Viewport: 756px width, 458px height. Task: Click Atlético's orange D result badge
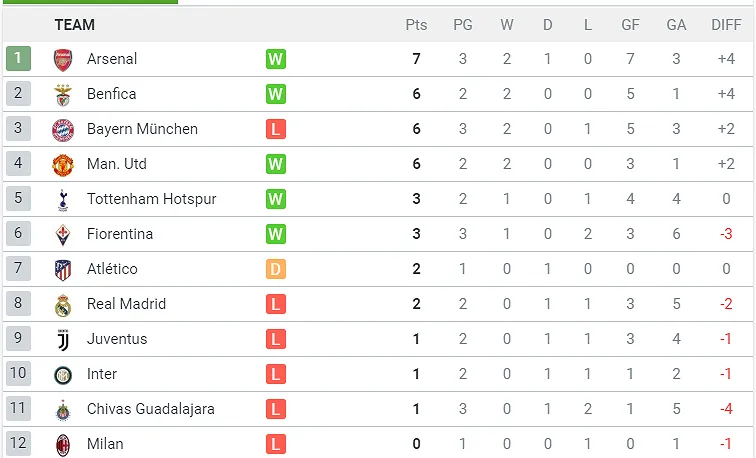(276, 269)
